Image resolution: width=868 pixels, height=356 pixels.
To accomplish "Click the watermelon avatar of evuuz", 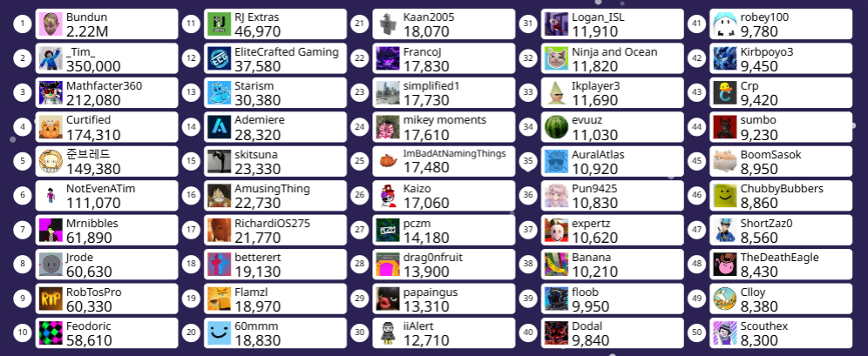I will point(556,127).
